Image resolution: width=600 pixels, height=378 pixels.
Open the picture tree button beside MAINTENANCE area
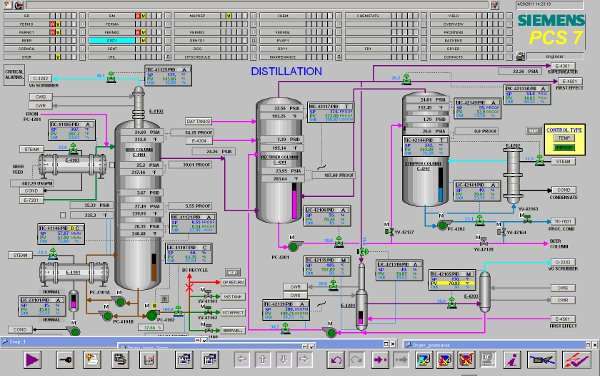click(x=338, y=57)
